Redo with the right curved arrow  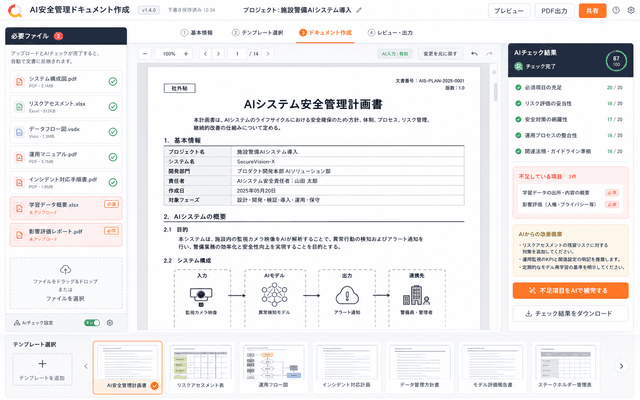click(x=489, y=53)
